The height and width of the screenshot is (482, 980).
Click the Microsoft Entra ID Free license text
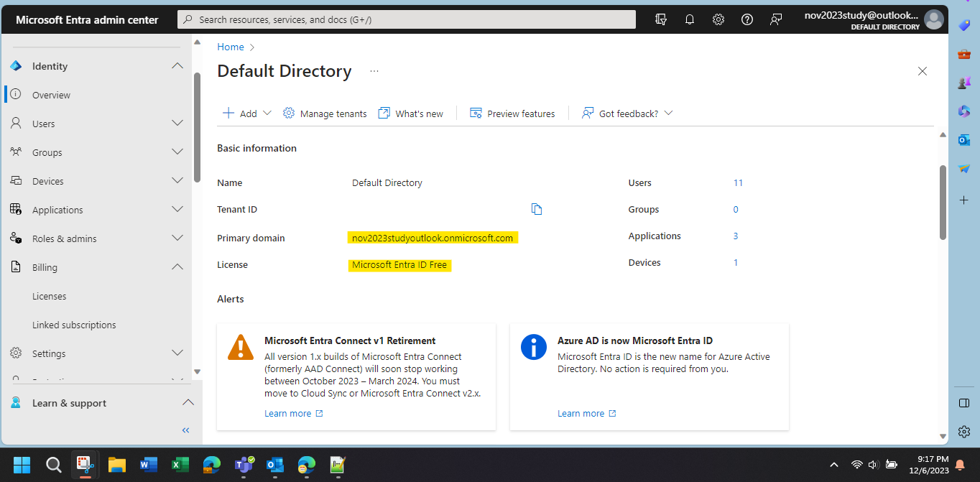(399, 264)
